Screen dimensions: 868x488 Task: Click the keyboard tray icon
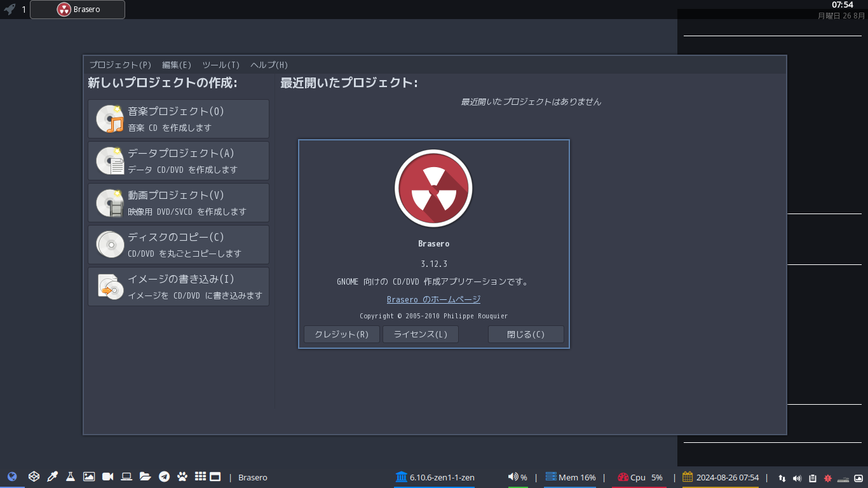click(843, 478)
